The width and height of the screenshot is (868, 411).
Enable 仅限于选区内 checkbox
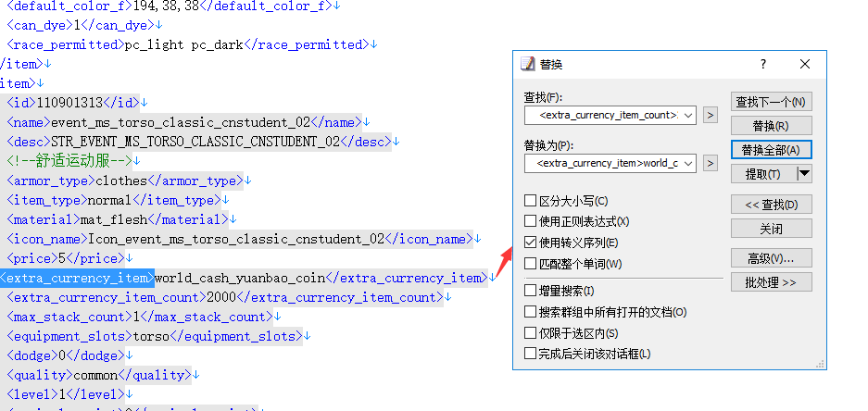point(531,332)
